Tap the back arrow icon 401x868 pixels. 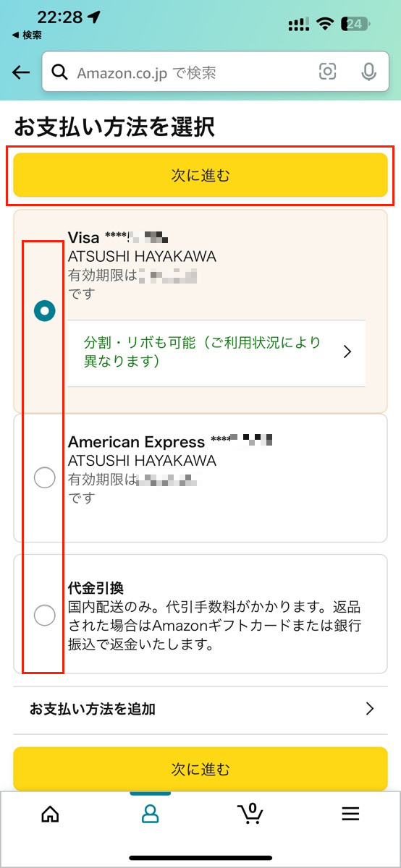click(21, 72)
